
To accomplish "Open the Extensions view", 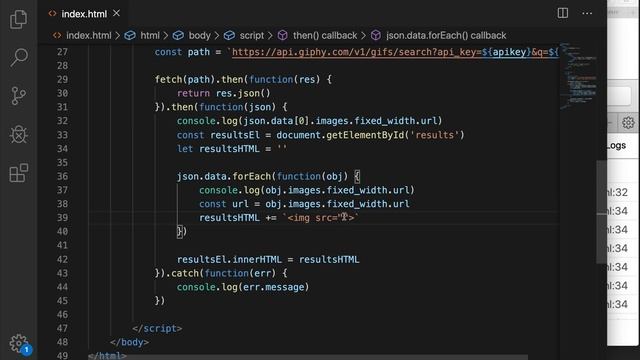I will pos(18,173).
